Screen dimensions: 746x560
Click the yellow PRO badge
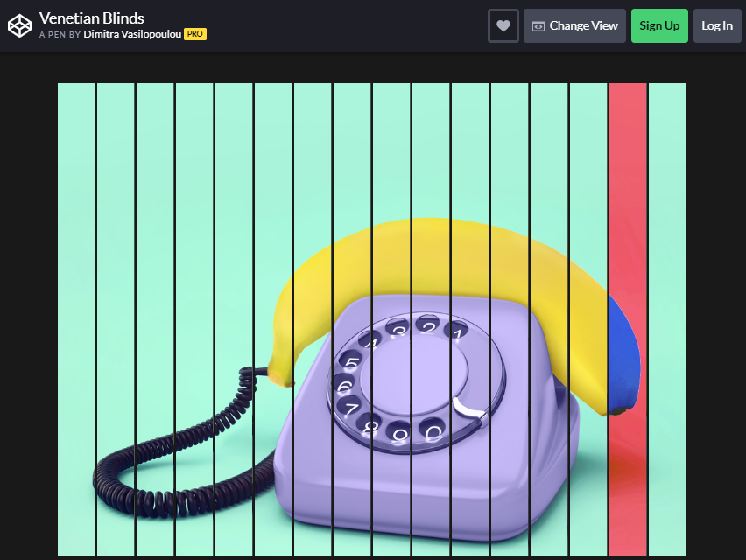tap(195, 34)
